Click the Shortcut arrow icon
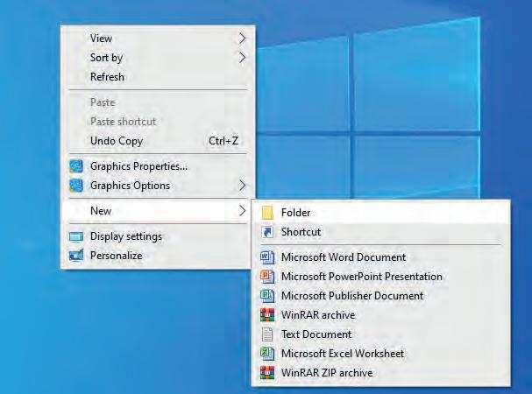The image size is (532, 394). tap(267, 232)
